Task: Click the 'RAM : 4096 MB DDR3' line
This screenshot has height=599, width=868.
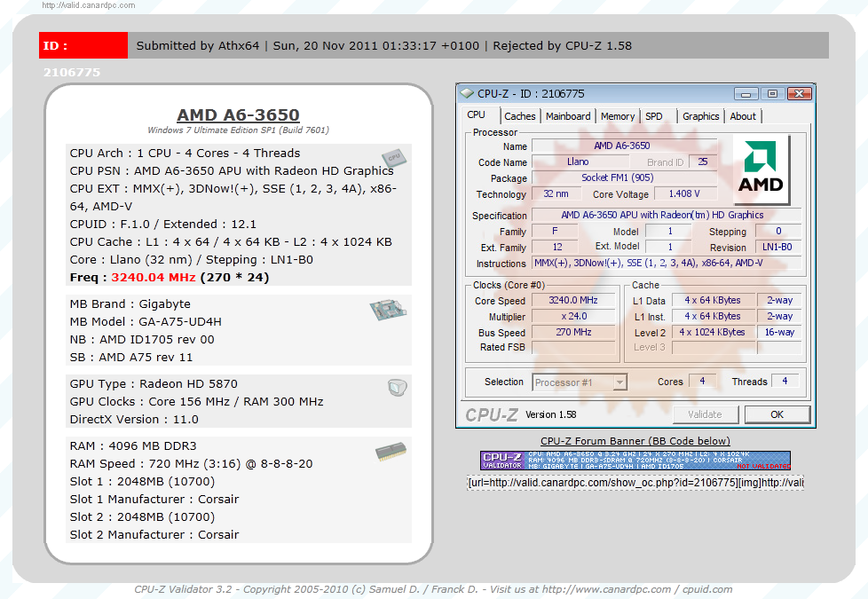Action: tap(133, 445)
